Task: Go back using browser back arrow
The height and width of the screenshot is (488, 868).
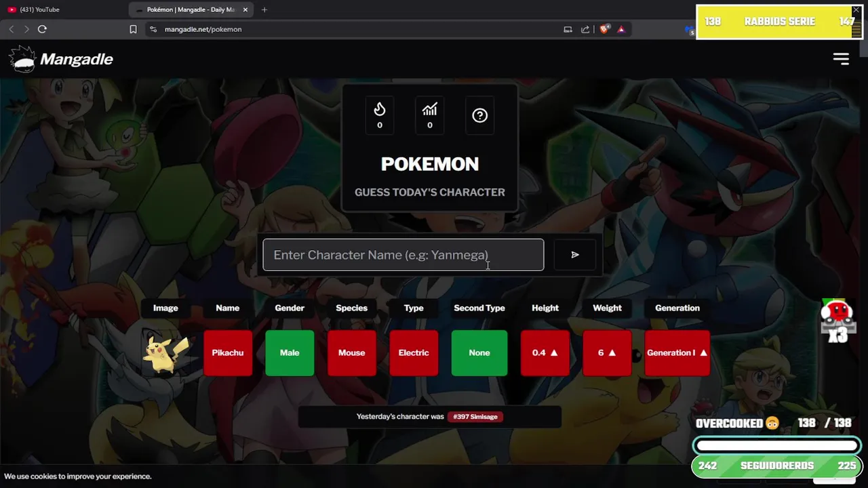Action: (11, 29)
